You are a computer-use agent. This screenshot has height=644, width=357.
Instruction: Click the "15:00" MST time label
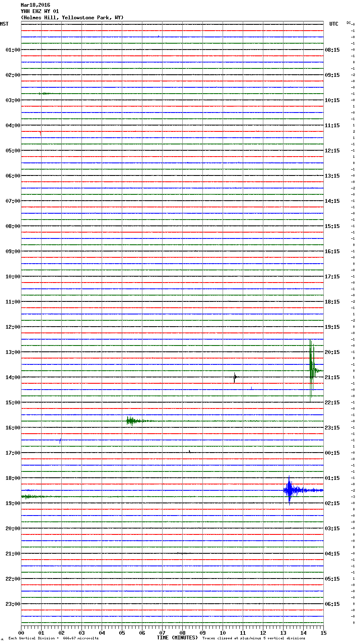point(13,403)
